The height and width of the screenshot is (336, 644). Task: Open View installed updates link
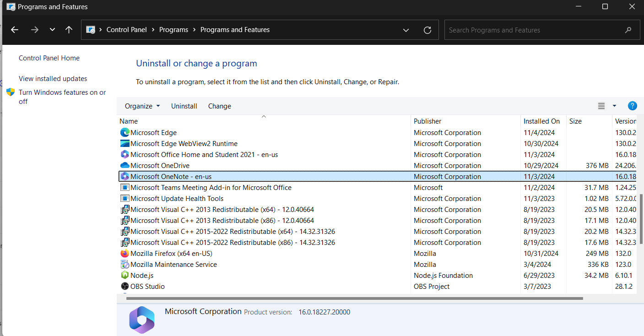(53, 79)
